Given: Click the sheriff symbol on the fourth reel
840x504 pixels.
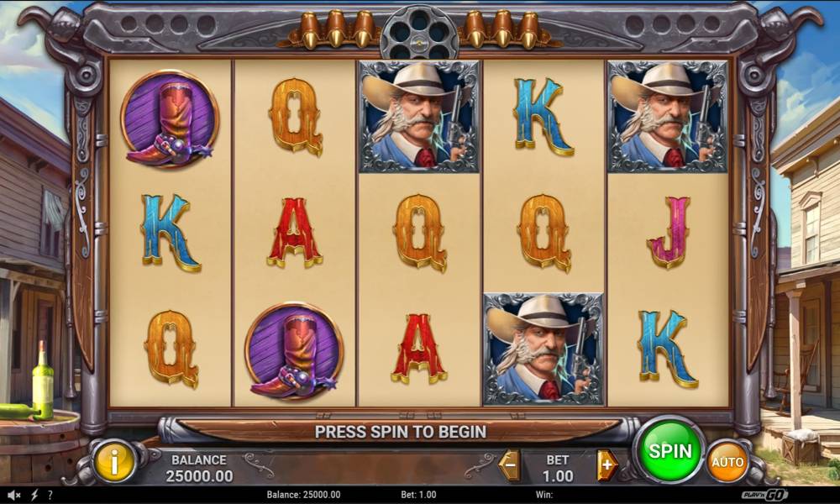Looking at the screenshot, I should pyautogui.click(x=543, y=349).
